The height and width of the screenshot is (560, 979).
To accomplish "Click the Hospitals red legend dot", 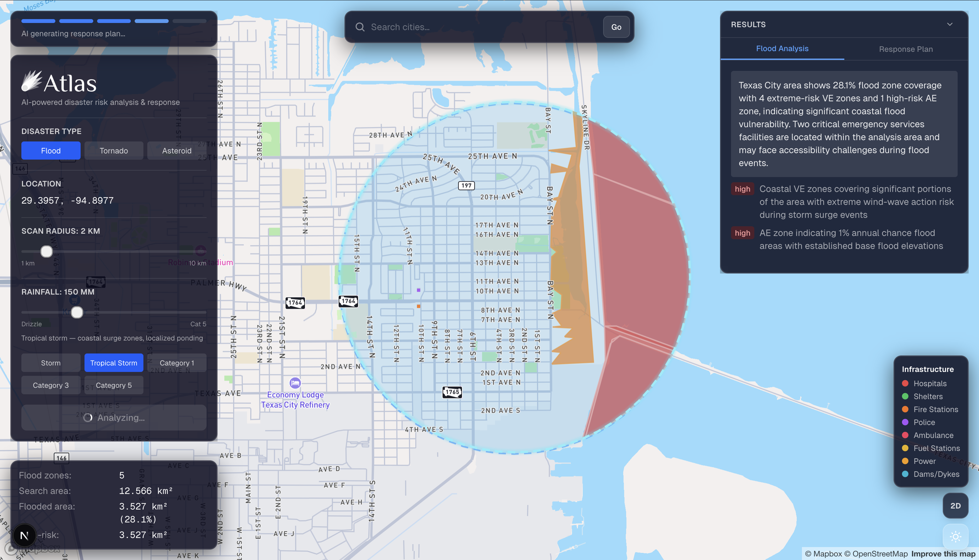I will point(905,384).
